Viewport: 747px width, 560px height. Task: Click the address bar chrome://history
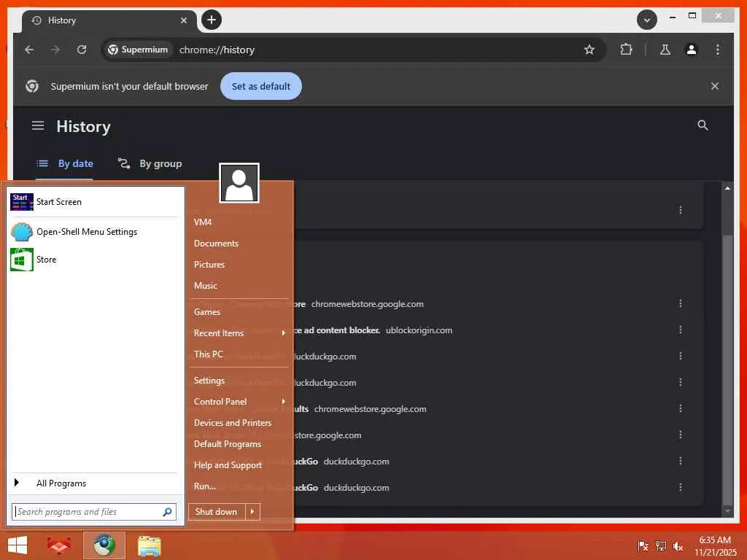217,50
